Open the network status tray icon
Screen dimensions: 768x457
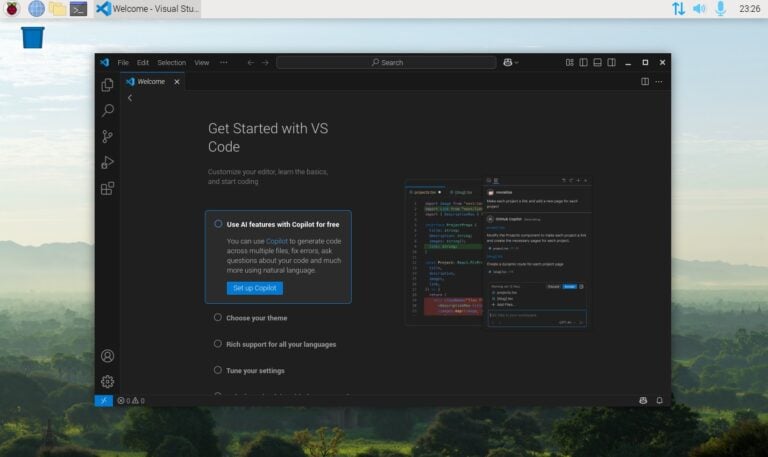pyautogui.click(x=678, y=8)
